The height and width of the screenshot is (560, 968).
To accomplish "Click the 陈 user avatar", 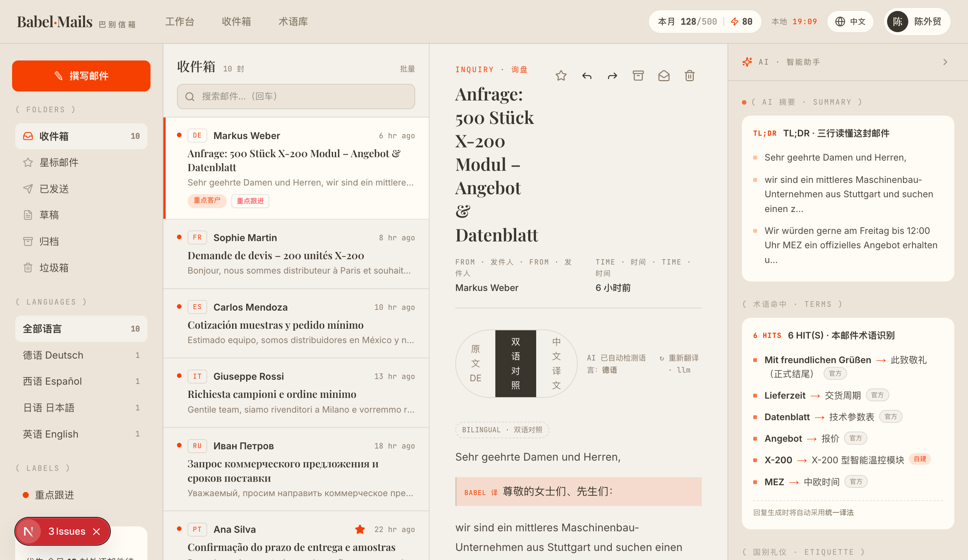I will point(897,22).
